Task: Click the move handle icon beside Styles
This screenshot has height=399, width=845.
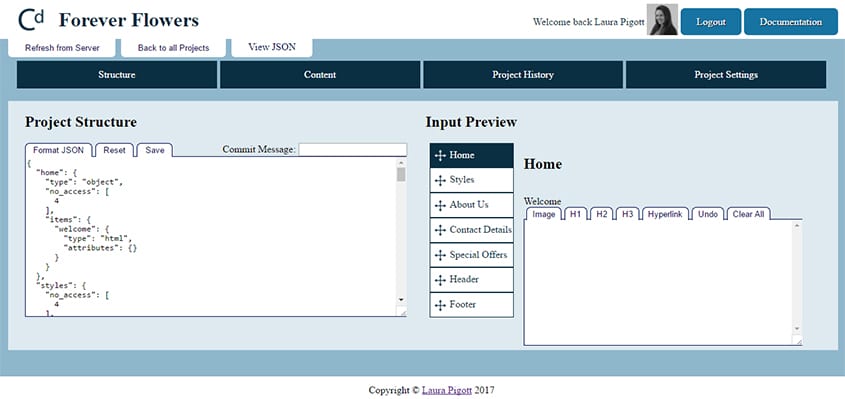Action: [x=440, y=181]
